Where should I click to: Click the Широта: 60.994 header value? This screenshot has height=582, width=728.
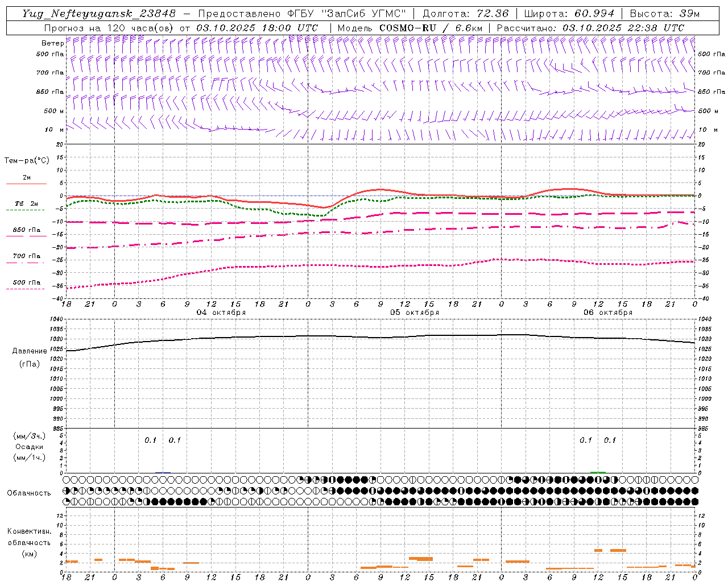(x=569, y=14)
